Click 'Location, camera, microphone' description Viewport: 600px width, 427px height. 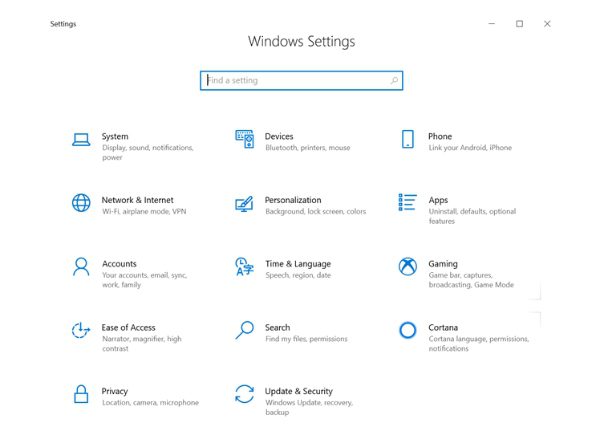pyautogui.click(x=150, y=403)
